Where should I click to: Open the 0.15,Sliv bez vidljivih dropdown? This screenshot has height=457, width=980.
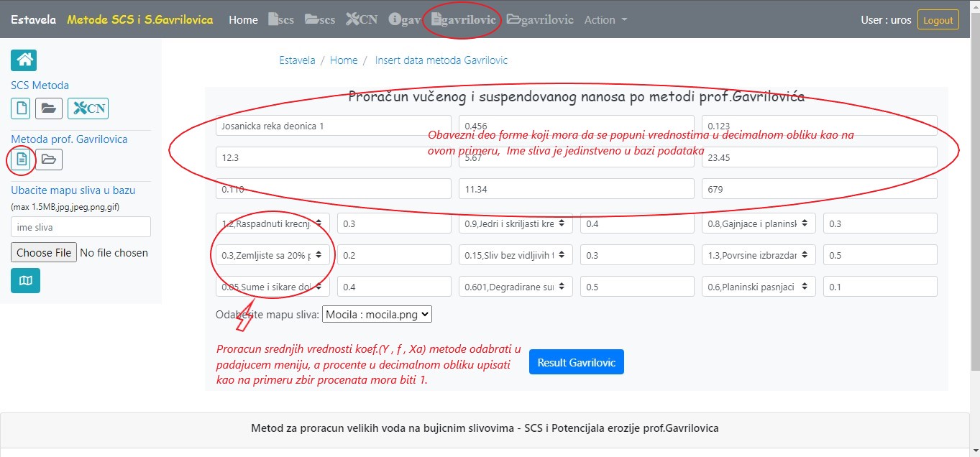[516, 255]
